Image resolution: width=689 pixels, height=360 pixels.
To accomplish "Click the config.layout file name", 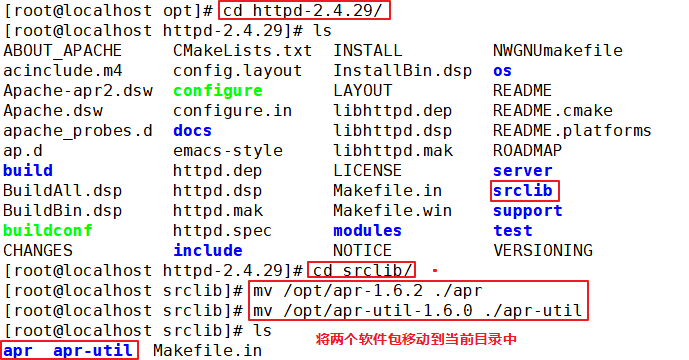I will coord(238,71).
